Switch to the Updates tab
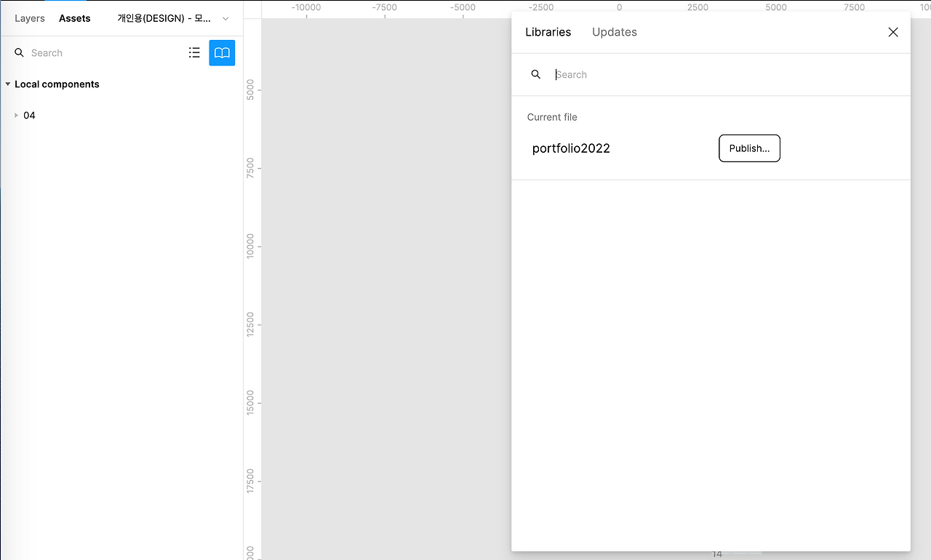This screenshot has width=931, height=560. click(x=615, y=32)
